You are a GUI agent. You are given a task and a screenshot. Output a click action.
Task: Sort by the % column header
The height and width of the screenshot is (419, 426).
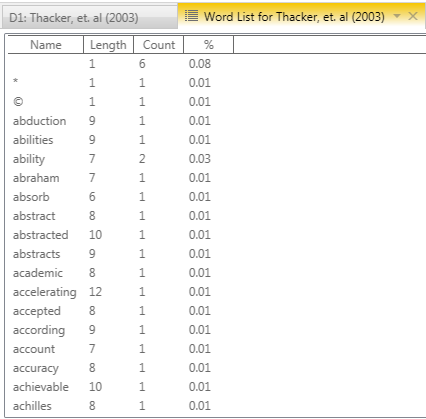209,45
